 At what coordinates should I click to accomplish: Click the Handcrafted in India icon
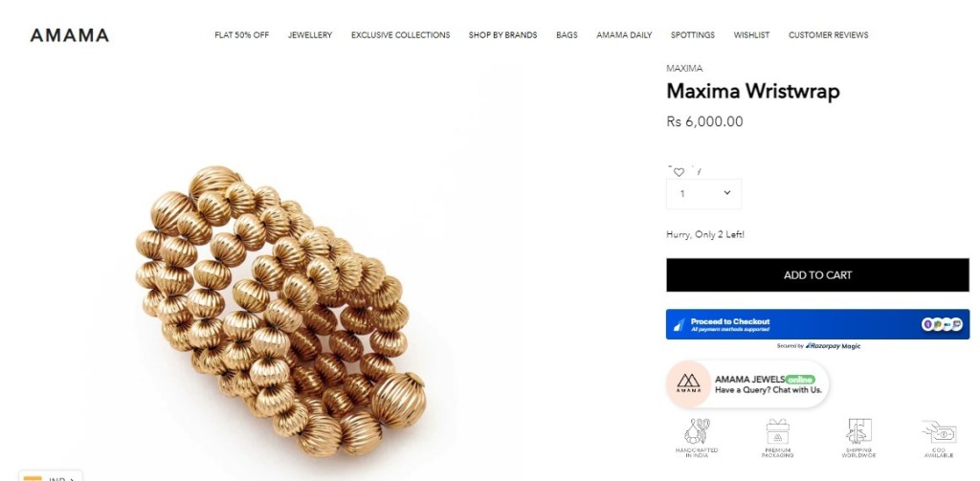coord(697,431)
